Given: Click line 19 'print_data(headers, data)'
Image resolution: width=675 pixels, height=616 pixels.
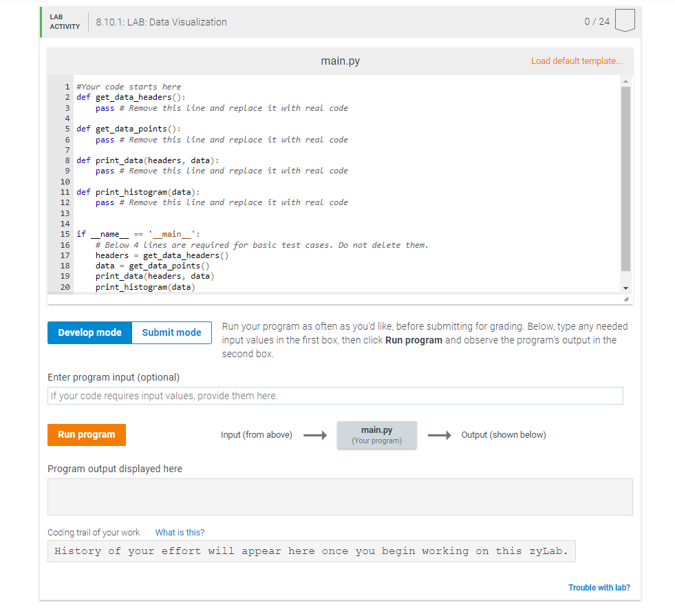Looking at the screenshot, I should click(155, 276).
